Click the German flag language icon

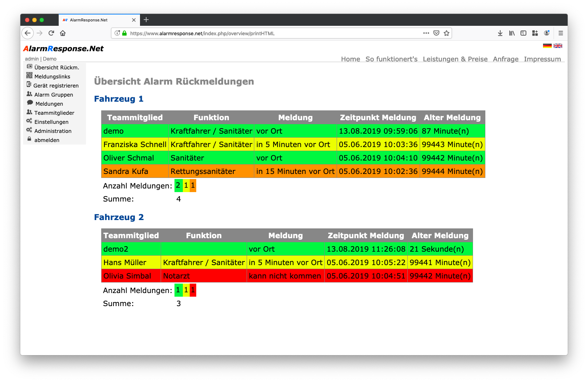(547, 46)
